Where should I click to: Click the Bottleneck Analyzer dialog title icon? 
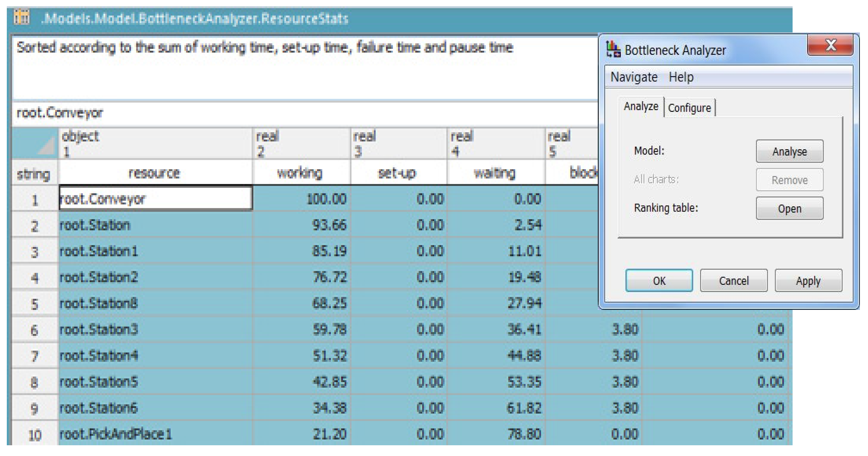613,50
